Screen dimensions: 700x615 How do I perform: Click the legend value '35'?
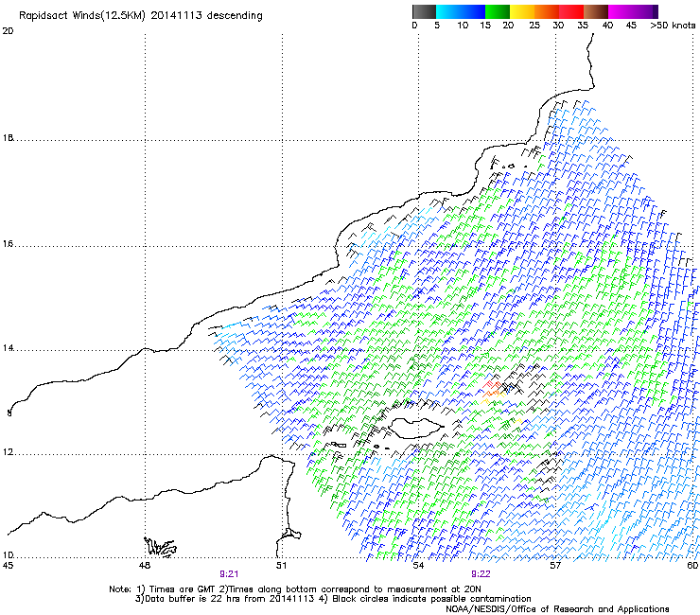click(583, 26)
